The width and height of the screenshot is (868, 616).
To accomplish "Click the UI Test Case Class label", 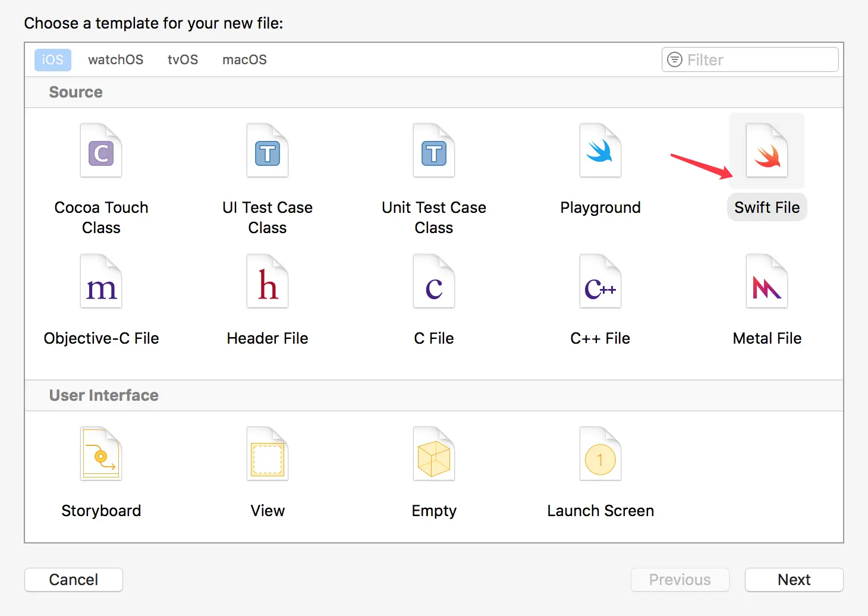I will point(268,218).
